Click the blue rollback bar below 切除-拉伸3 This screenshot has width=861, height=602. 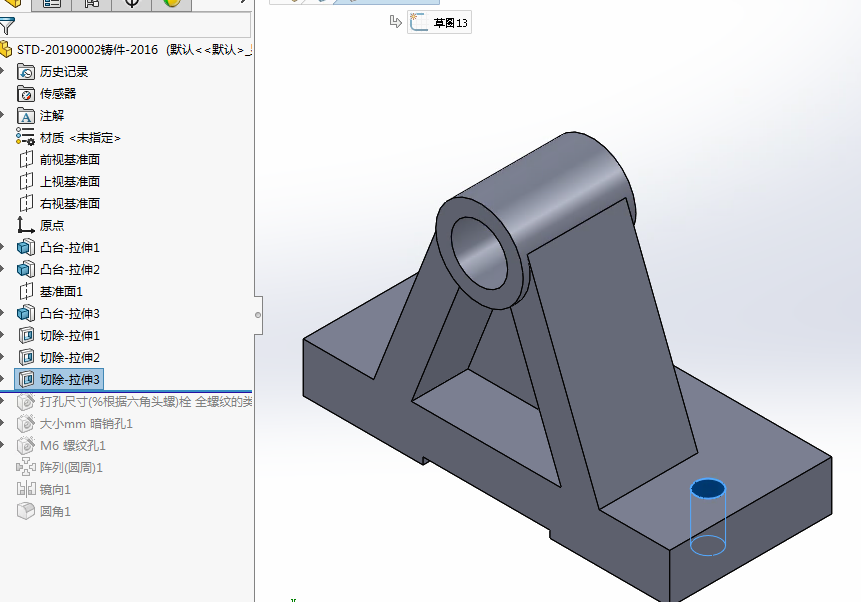point(126,391)
